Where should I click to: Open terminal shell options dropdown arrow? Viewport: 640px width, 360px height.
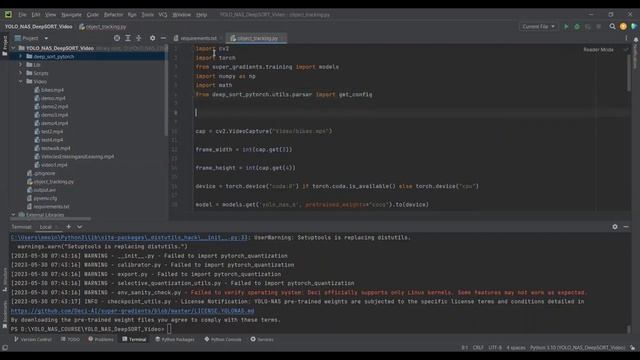click(80, 227)
